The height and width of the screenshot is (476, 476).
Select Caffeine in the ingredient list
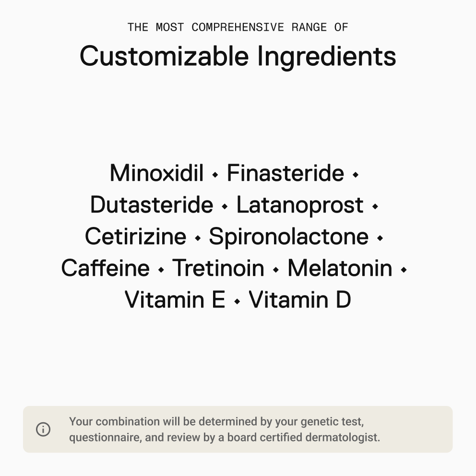click(x=106, y=268)
